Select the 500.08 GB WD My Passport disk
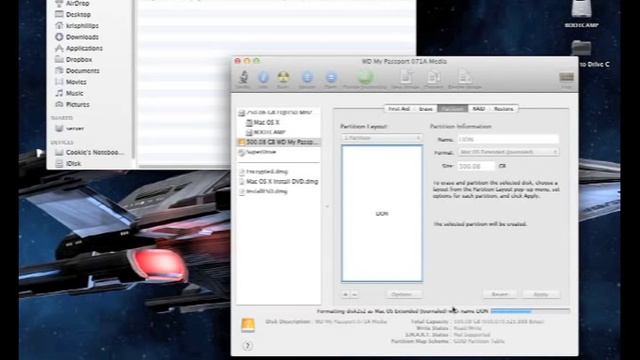 (279, 142)
